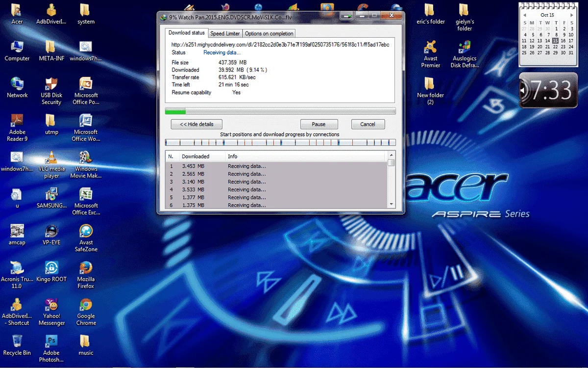Screen dimensions: 588x368
Task: Click the green download progress bar
Action: tap(280, 111)
